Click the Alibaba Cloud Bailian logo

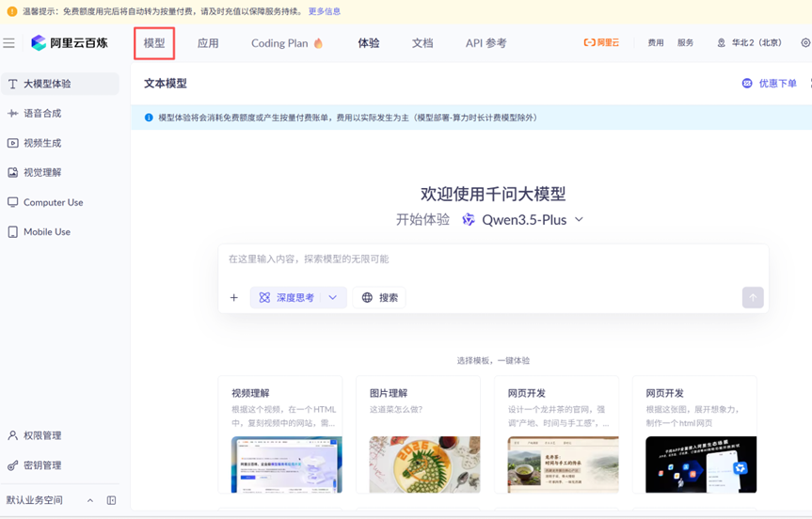70,43
